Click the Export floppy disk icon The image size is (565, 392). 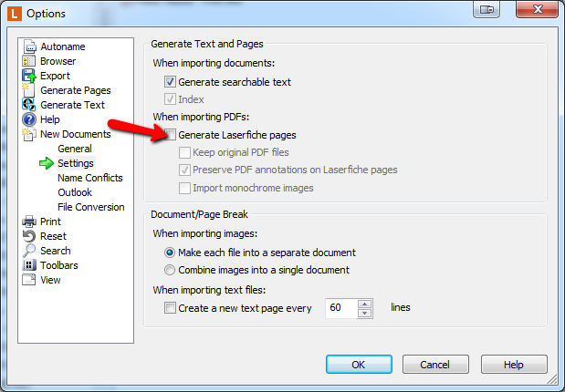[x=29, y=76]
